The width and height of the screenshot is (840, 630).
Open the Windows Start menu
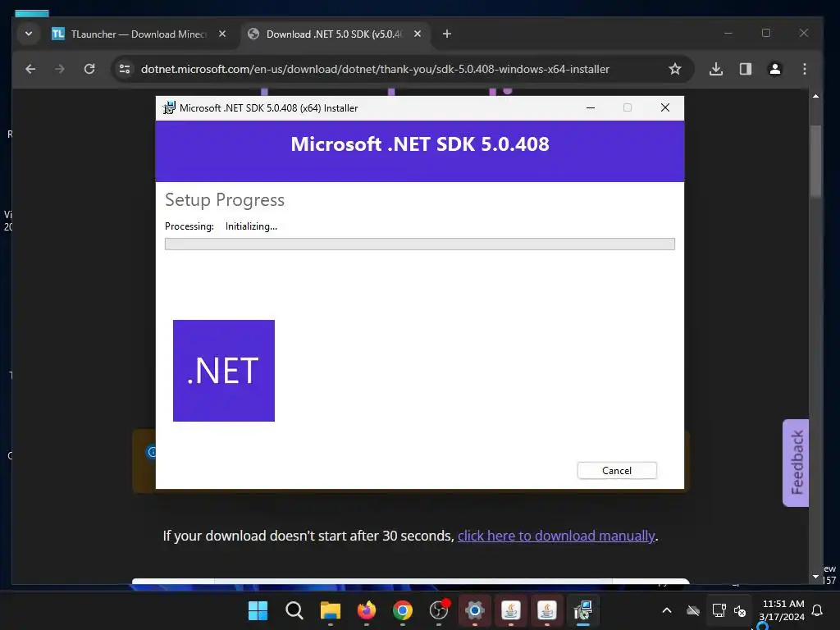click(x=258, y=610)
